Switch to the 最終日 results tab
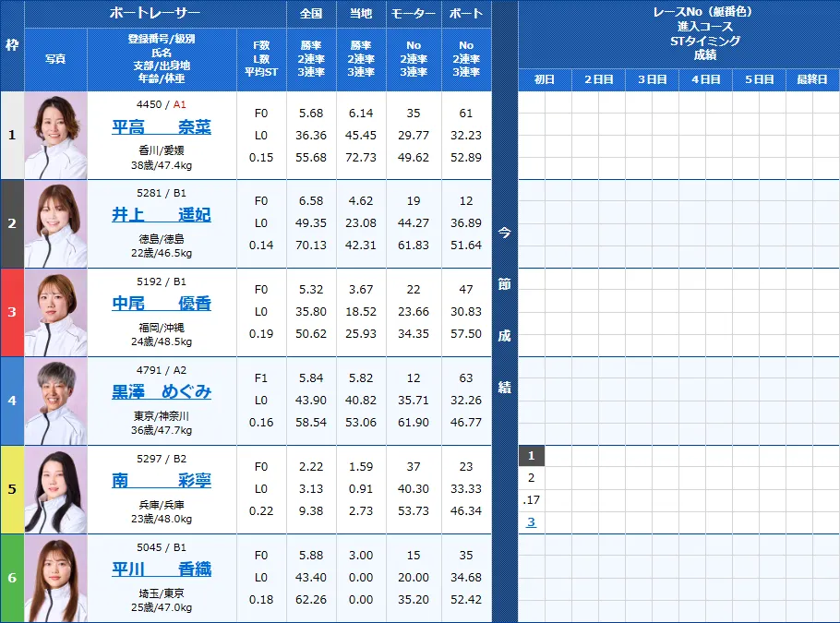 click(811, 79)
